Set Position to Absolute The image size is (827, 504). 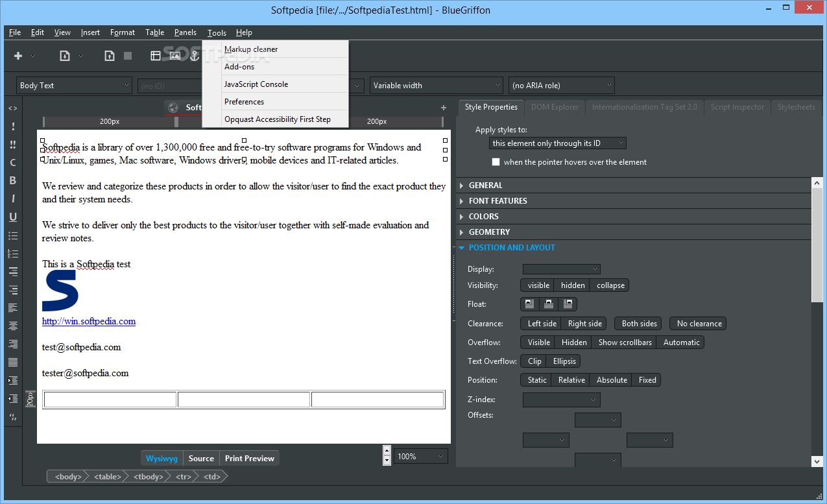612,380
